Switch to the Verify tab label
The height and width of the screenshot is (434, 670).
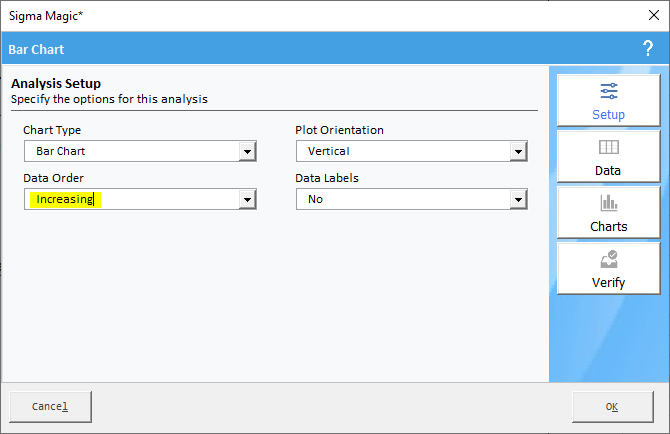[608, 282]
